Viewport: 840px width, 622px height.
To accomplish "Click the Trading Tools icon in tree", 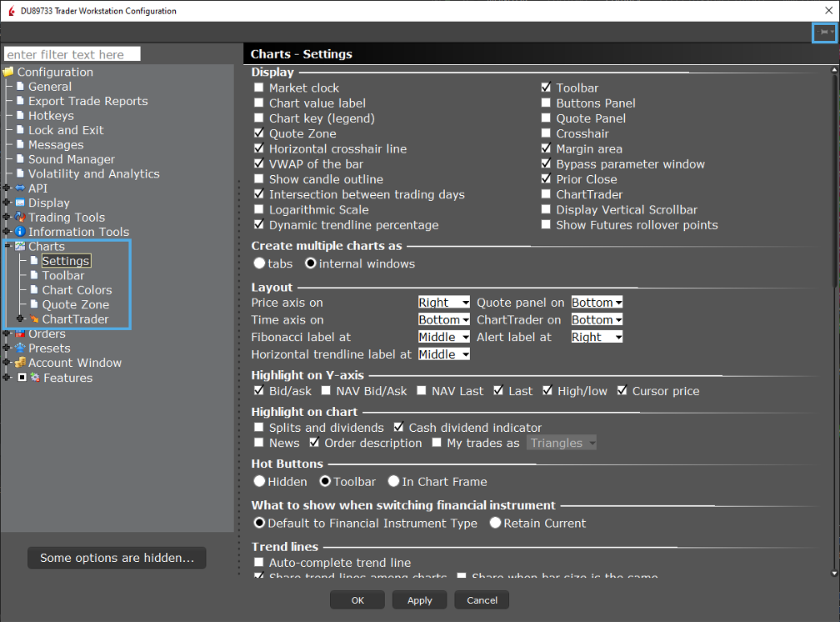I will pos(19,218).
